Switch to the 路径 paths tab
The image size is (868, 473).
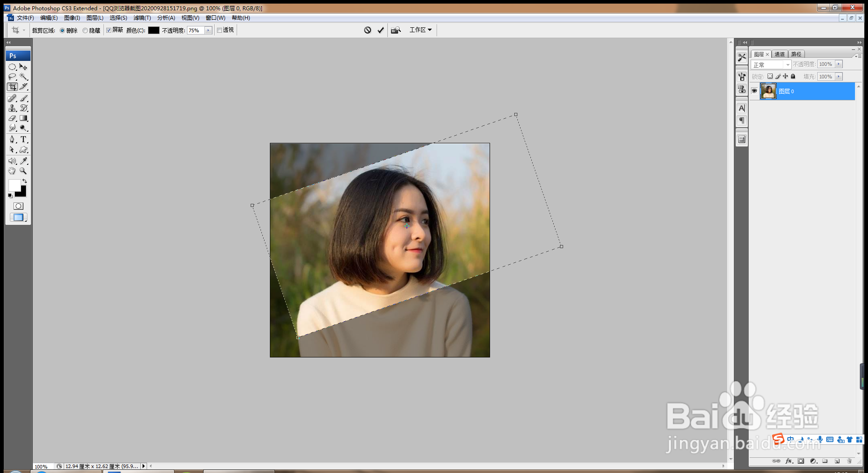pyautogui.click(x=796, y=54)
